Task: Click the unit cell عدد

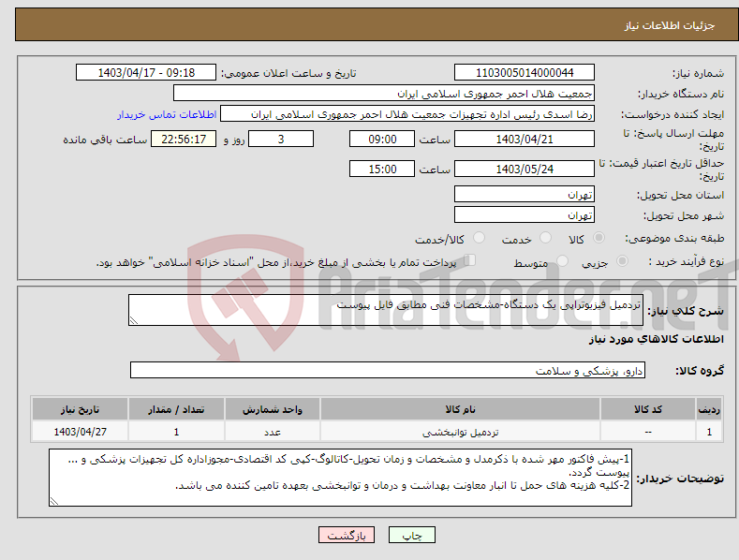Action: point(273,432)
